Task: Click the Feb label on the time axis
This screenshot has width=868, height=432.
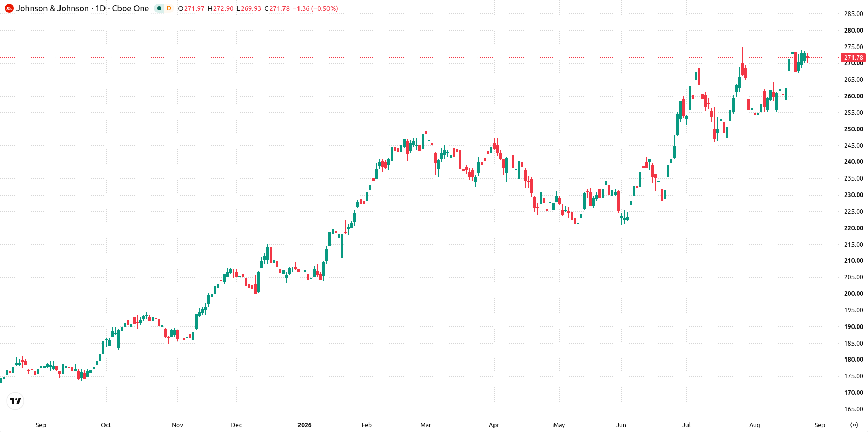Action: 367,425
